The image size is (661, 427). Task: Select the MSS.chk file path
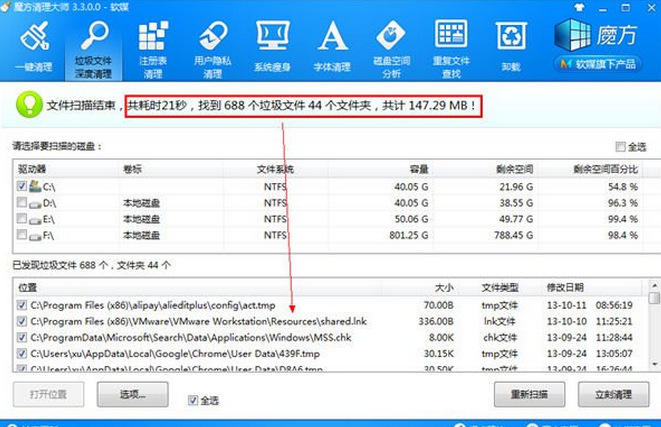click(x=191, y=338)
